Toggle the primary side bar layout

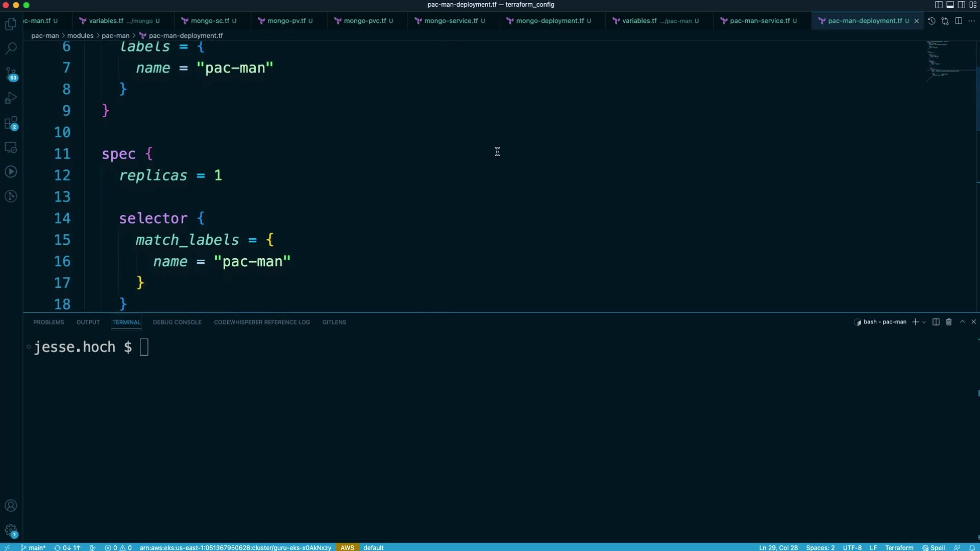click(938, 5)
